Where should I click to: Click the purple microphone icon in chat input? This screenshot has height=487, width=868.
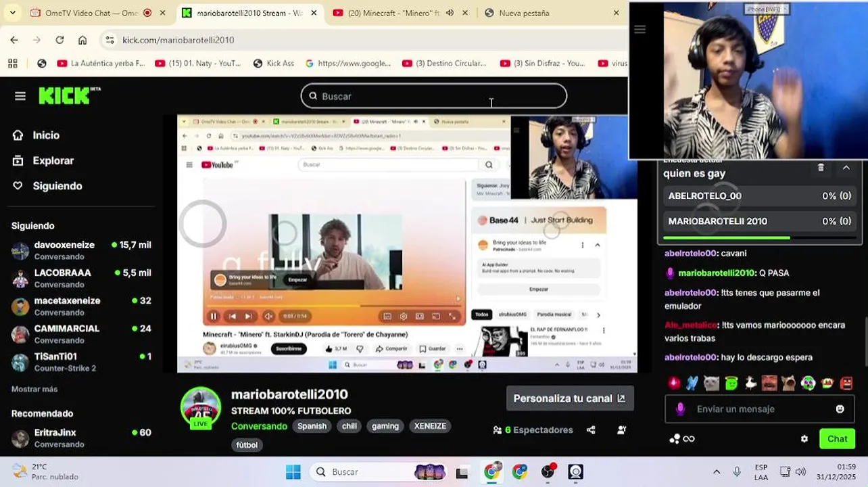point(681,409)
